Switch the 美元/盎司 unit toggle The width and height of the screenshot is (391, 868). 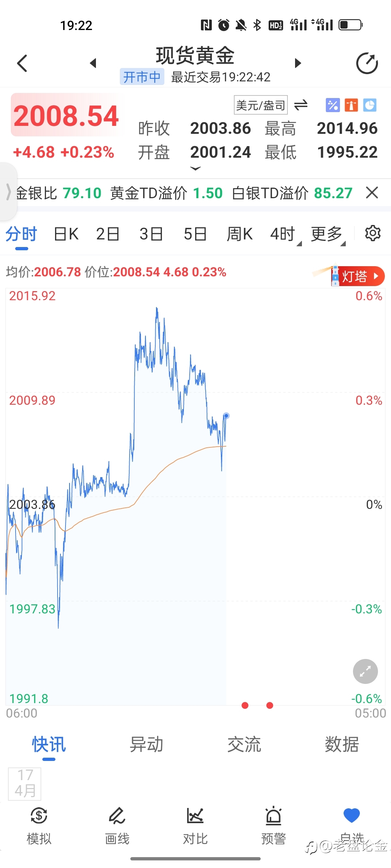point(300,105)
